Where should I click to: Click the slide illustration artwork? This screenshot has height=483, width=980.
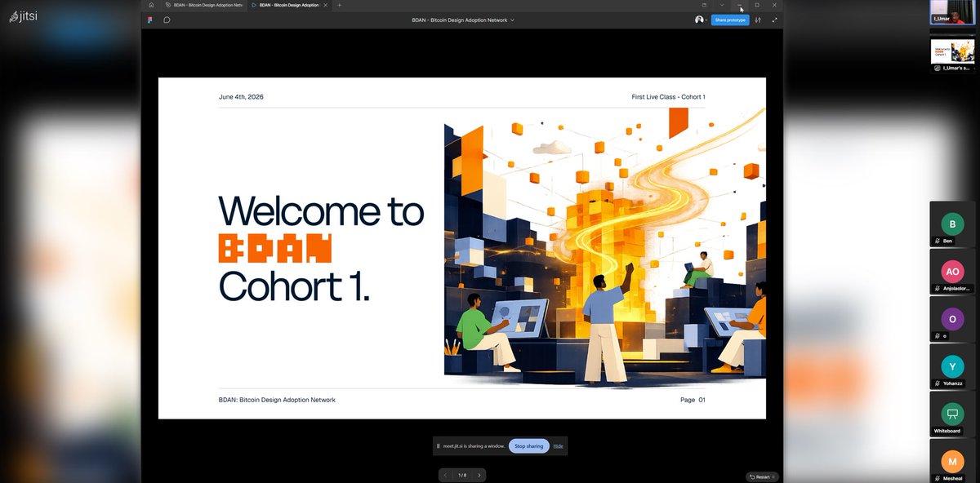point(605,247)
